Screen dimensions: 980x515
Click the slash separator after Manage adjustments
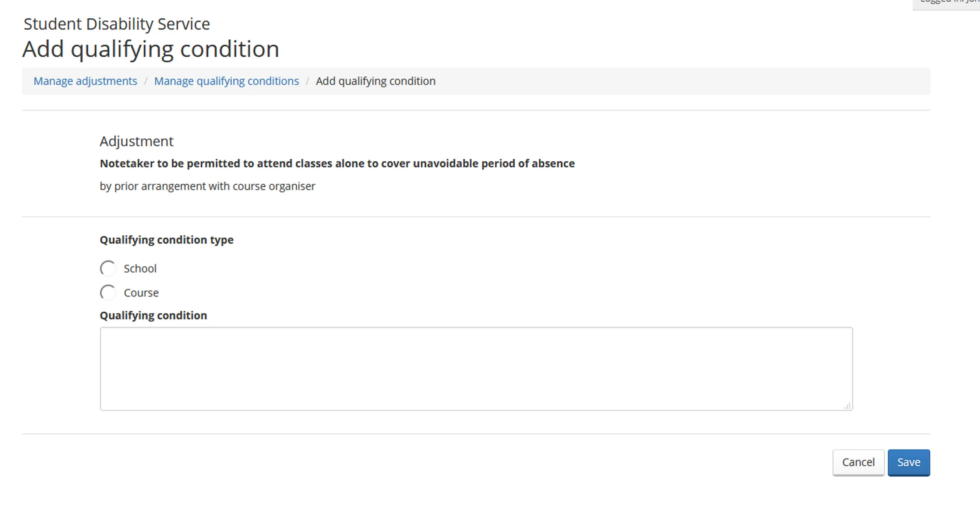[146, 81]
